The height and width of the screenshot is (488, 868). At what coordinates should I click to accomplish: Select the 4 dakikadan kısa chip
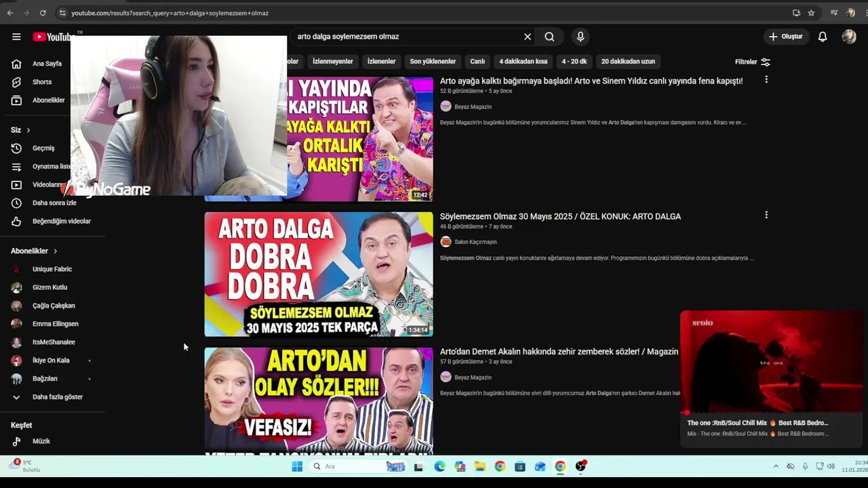pyautogui.click(x=523, y=61)
